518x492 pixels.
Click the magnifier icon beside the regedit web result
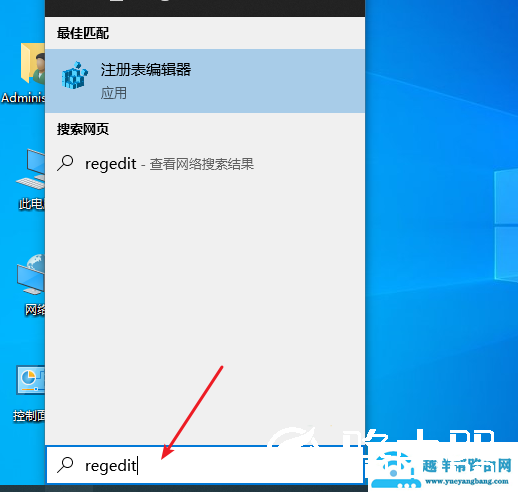coord(65,163)
